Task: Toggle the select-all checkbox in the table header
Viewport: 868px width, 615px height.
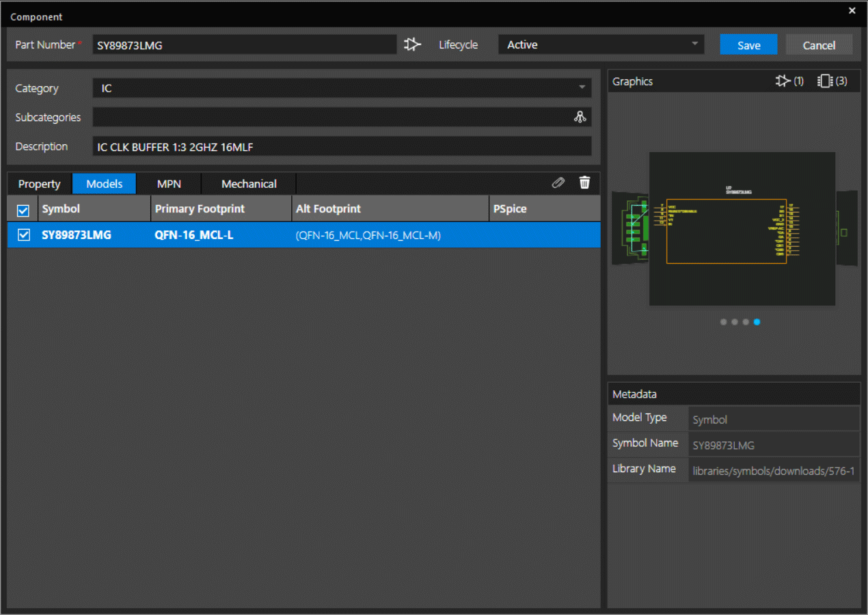Action: pyautogui.click(x=23, y=210)
